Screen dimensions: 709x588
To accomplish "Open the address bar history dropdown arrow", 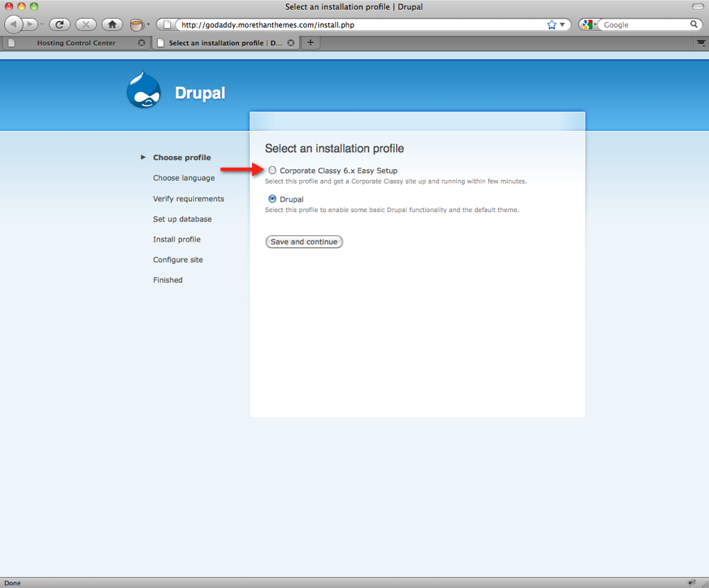I will tap(562, 25).
